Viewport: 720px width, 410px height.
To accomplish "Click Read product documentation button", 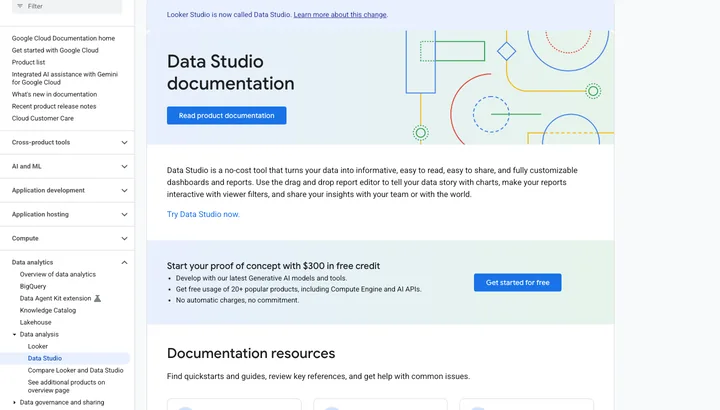I will click(x=226, y=115).
